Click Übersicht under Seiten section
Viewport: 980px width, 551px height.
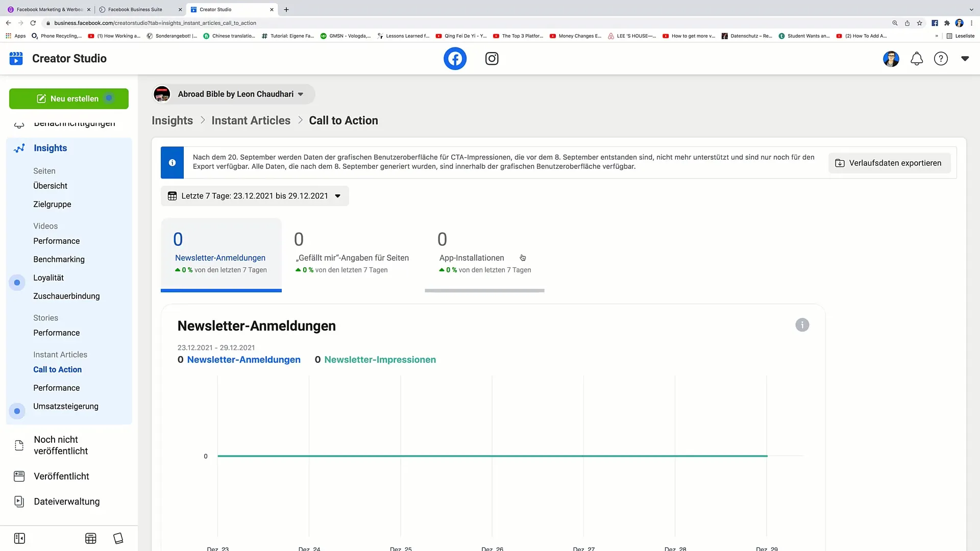(50, 185)
